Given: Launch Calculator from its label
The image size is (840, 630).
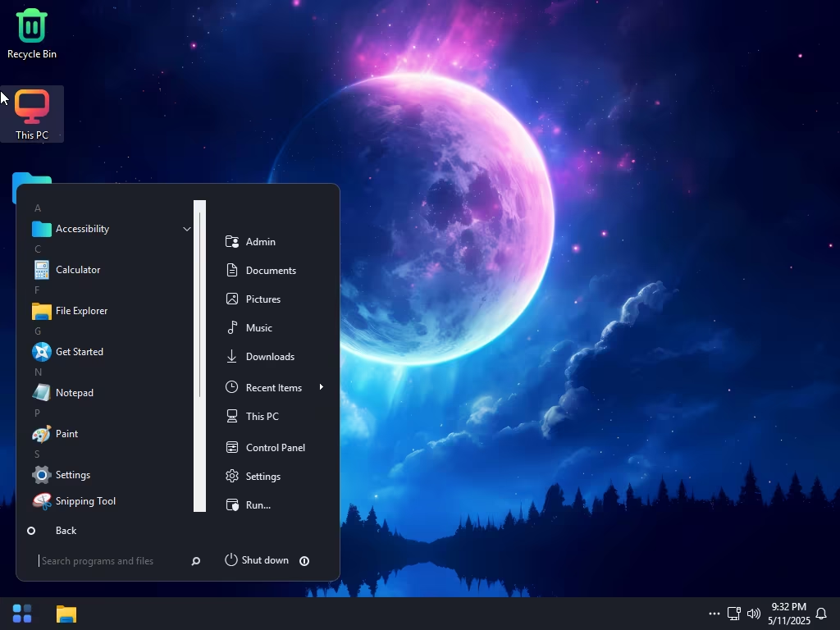Looking at the screenshot, I should point(78,269).
